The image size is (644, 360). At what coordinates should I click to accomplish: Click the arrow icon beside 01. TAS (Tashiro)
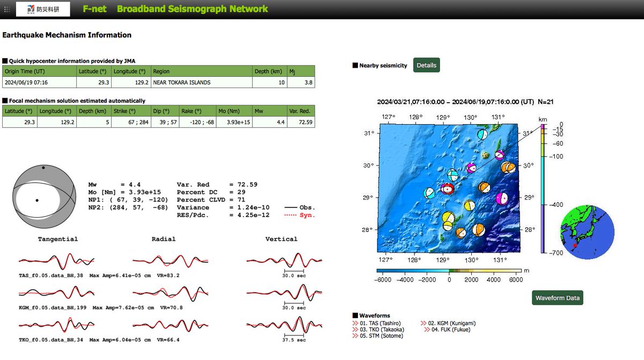pos(355,323)
